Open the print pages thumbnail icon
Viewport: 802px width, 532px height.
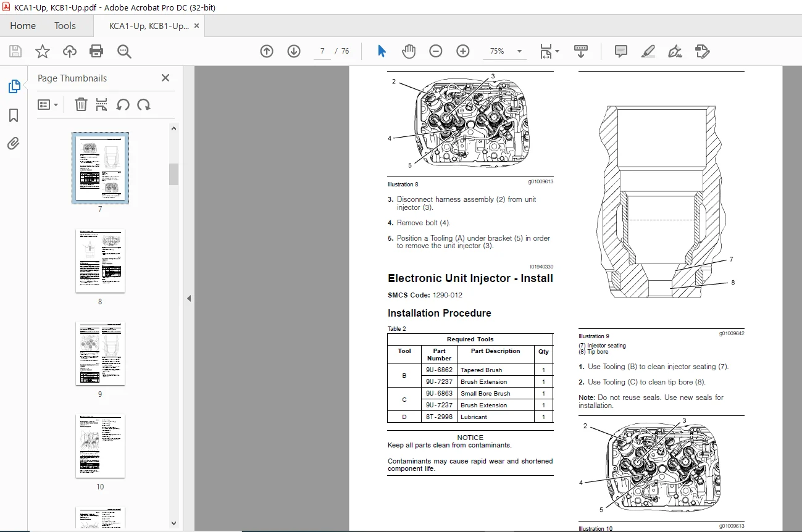pos(102,104)
